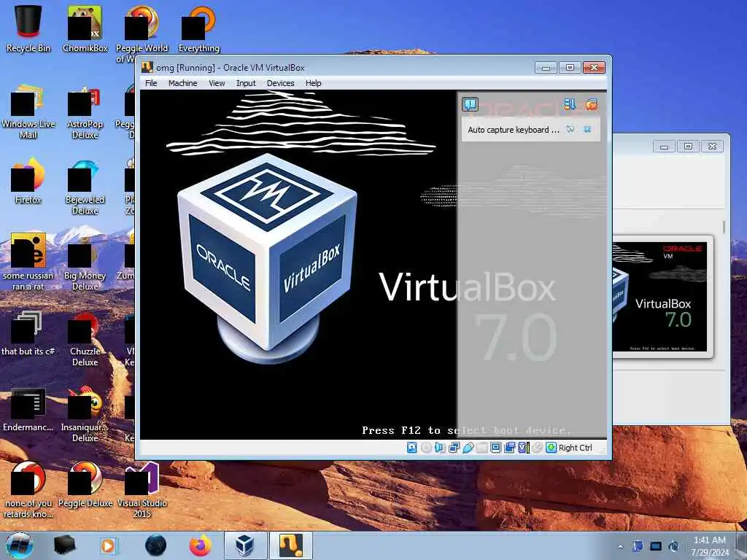Select the Visual Studio 2015 desktop icon
The image size is (747, 560).
[x=142, y=491]
